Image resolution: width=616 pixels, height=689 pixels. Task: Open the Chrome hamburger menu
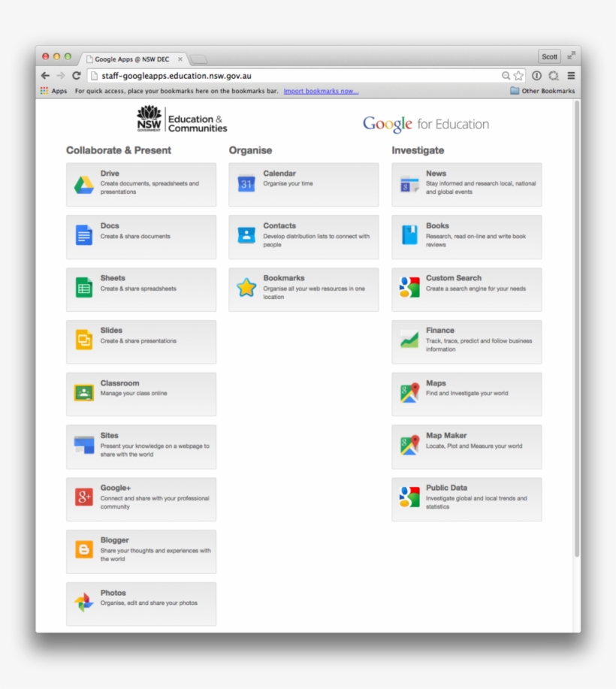point(571,76)
